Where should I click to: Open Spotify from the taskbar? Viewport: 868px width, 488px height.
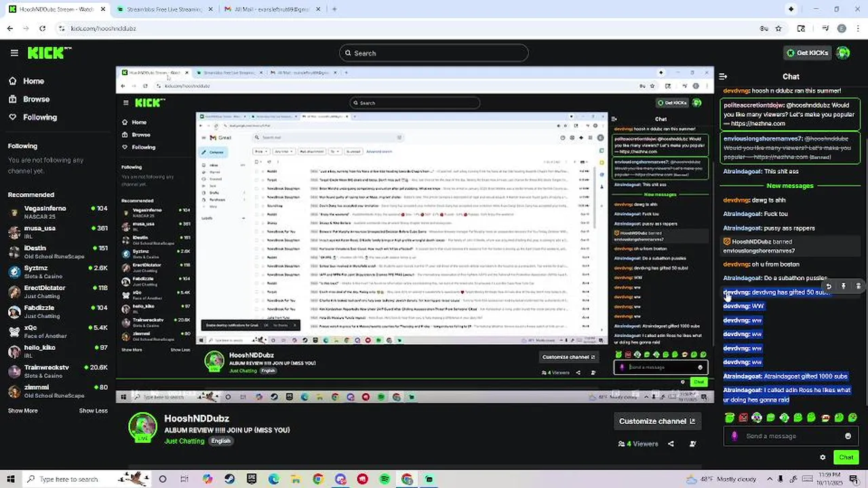pos(384,479)
